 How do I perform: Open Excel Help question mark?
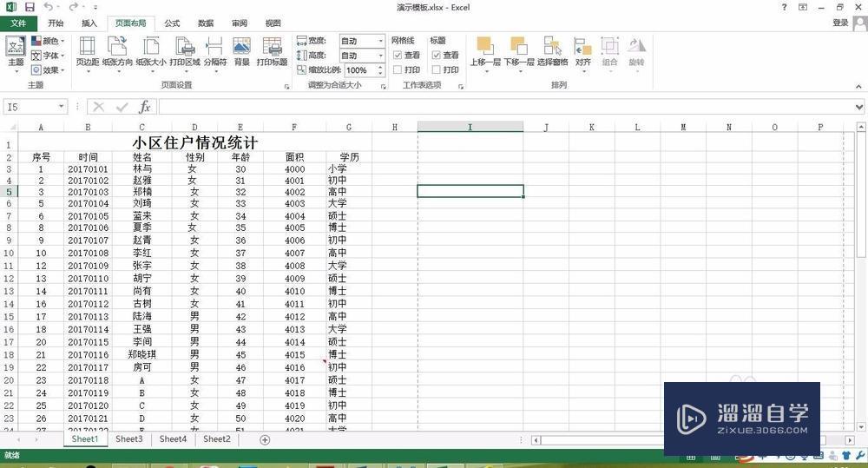(784, 7)
